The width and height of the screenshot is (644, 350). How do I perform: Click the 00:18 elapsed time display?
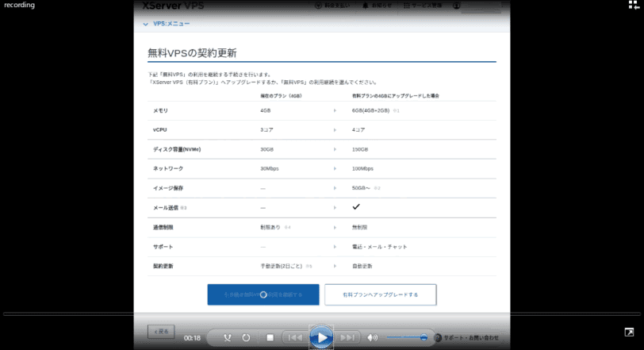pyautogui.click(x=192, y=338)
